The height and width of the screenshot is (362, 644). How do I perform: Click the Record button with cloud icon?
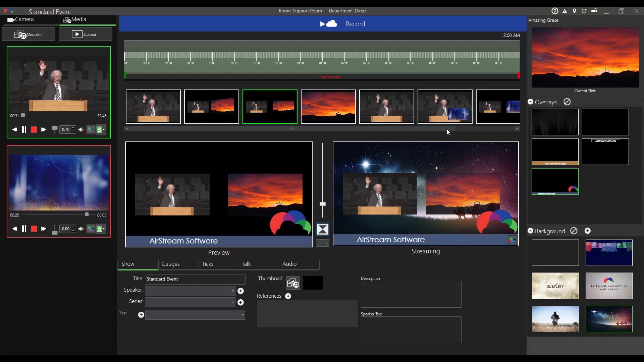click(342, 24)
